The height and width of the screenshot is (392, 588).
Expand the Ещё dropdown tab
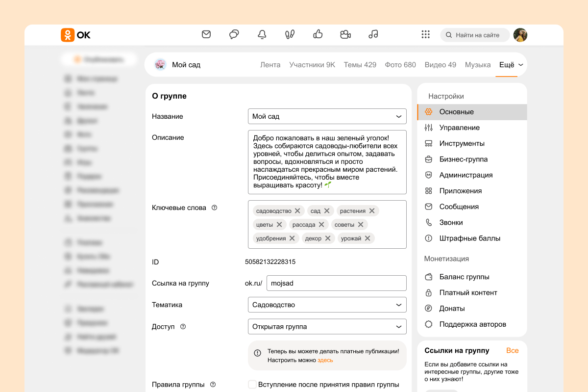coord(511,65)
